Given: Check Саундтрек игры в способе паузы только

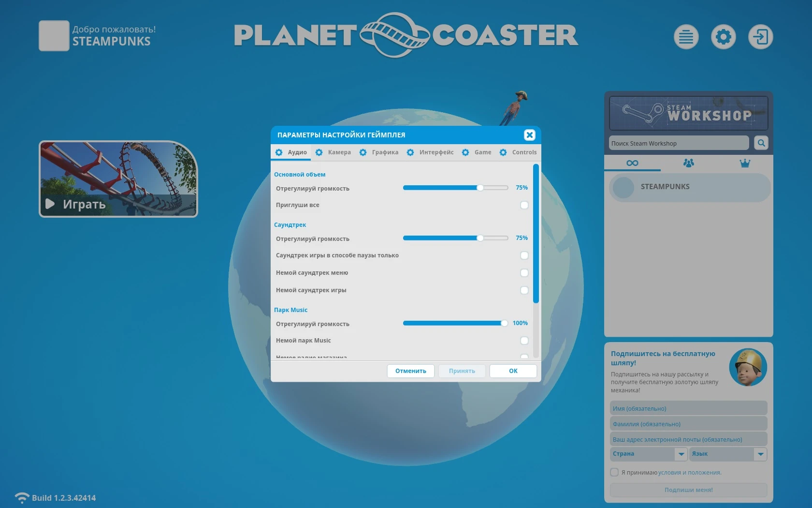Looking at the screenshot, I should click(x=524, y=255).
